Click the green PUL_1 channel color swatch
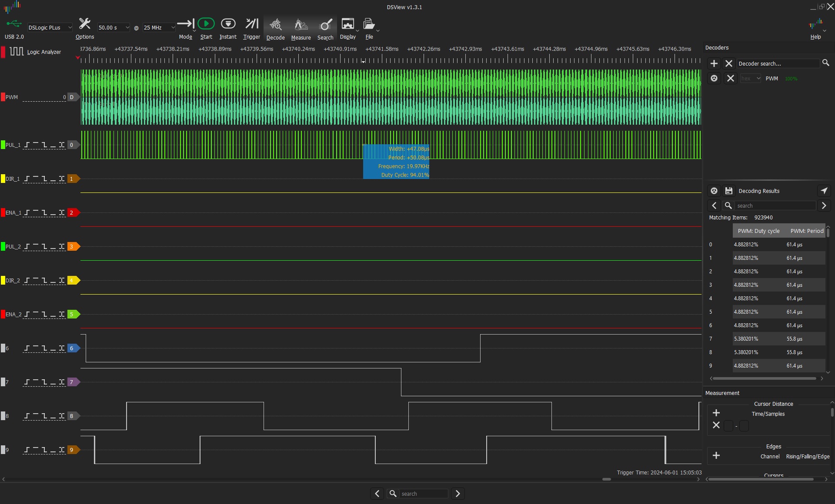The width and height of the screenshot is (835, 504). pyautogui.click(x=3, y=145)
